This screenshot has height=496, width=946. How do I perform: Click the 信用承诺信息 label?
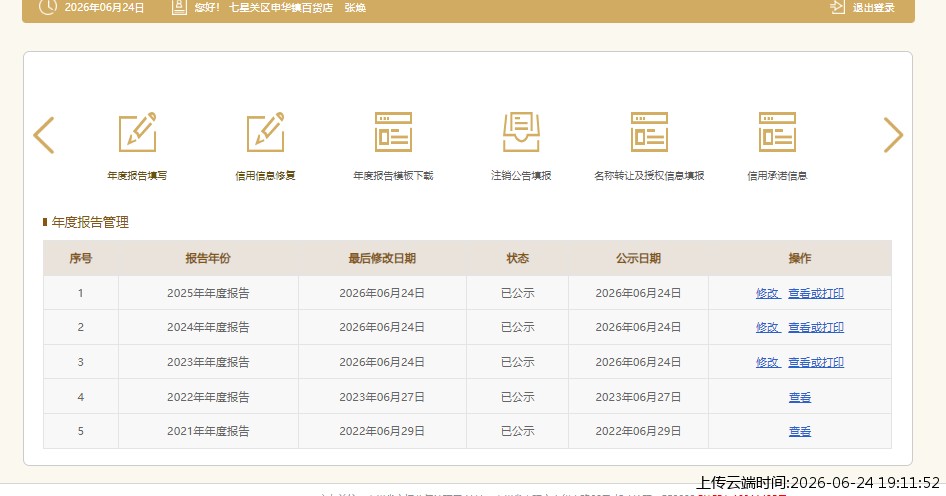click(777, 176)
